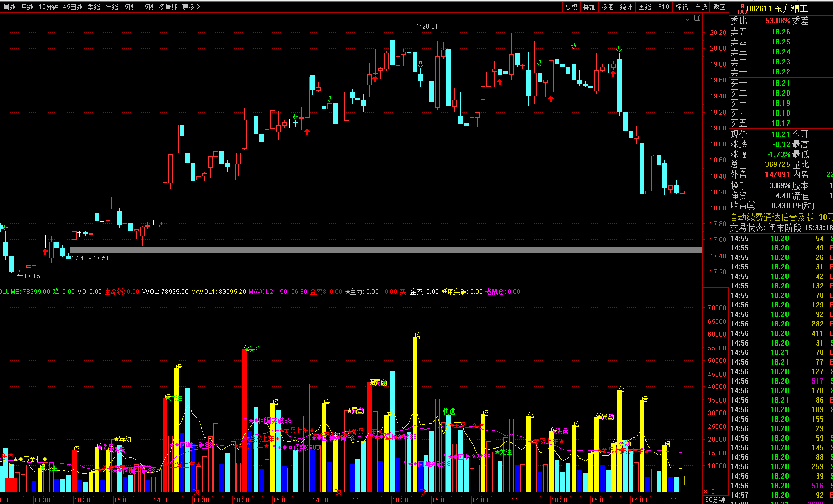Click the 外盘 147091 value
This screenshot has height=504, width=833.
(778, 174)
